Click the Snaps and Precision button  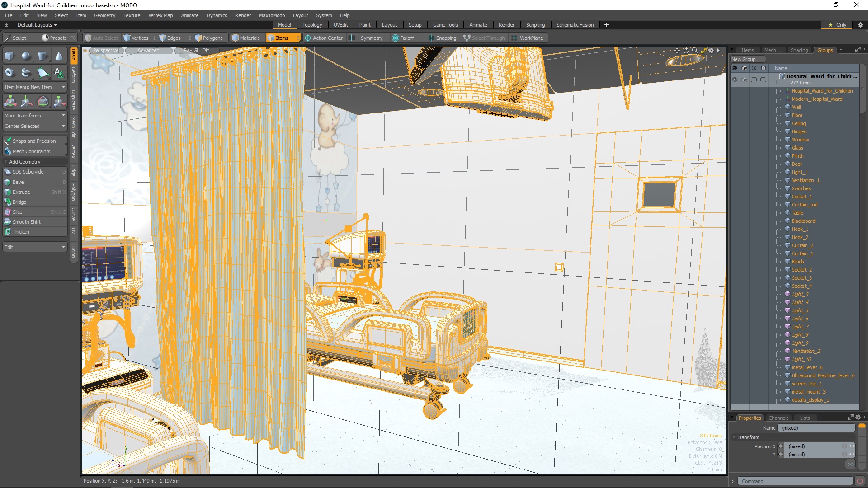tap(35, 141)
